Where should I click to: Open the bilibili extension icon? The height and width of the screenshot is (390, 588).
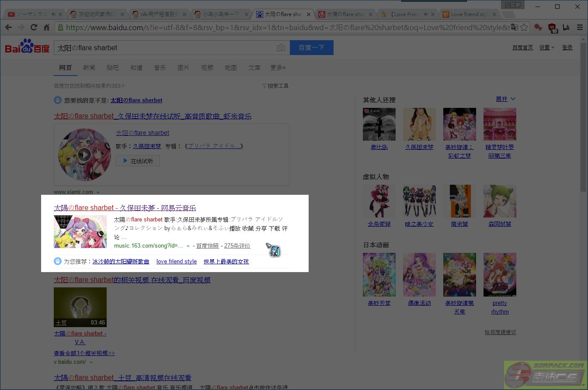[x=566, y=28]
